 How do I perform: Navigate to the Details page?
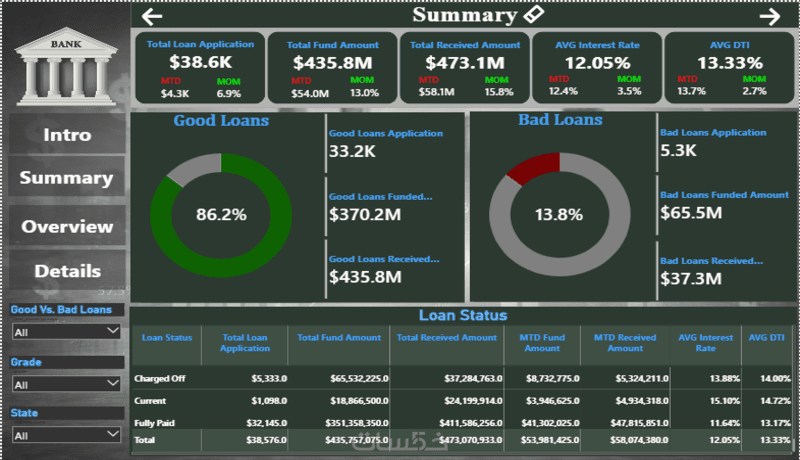click(67, 271)
